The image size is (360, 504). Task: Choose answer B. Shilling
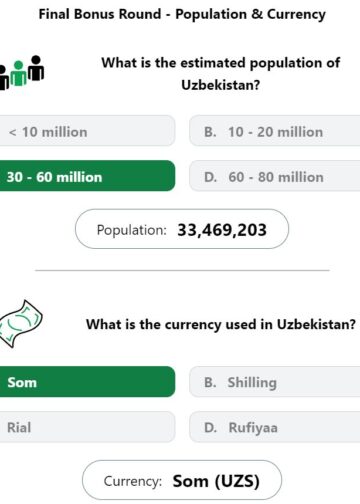275,382
